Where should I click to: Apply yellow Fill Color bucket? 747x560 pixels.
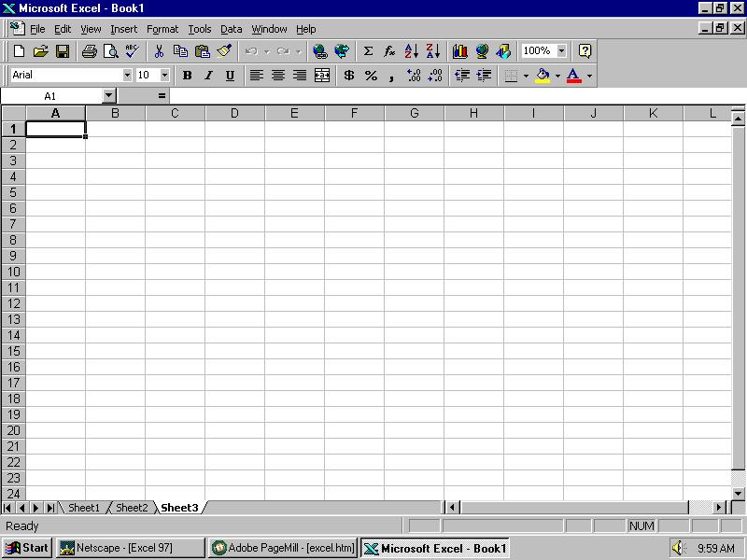543,76
